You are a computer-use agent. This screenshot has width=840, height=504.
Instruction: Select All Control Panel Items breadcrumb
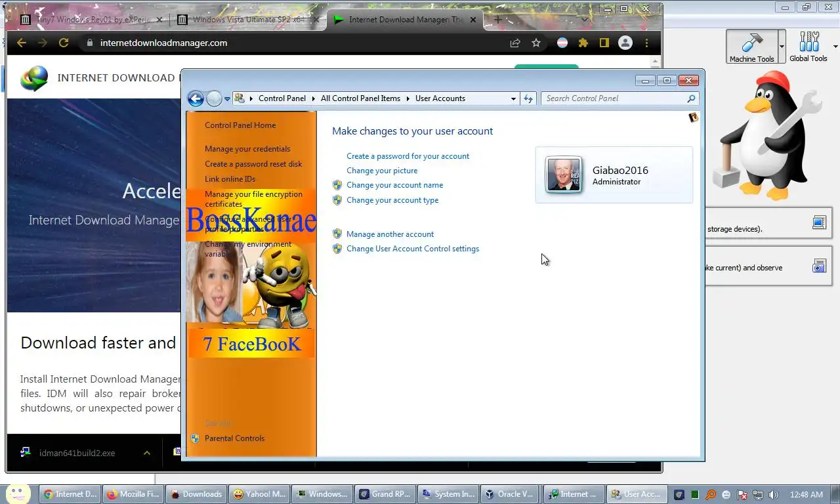point(360,98)
